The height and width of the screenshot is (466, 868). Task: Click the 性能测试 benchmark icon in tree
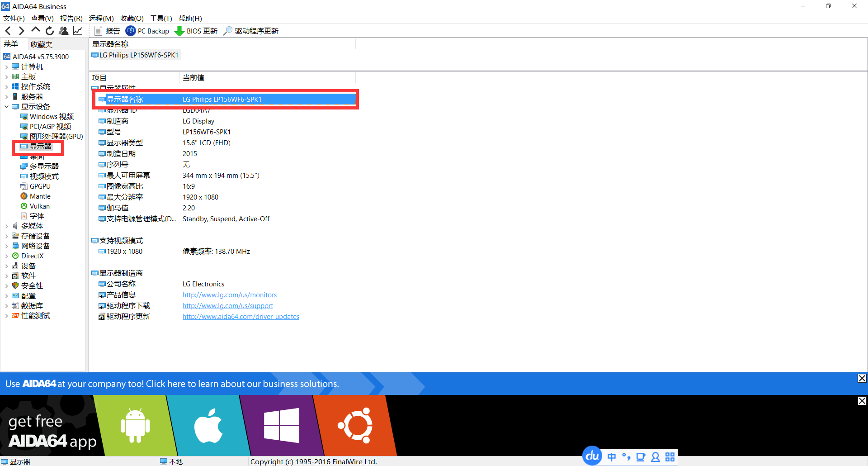pos(15,316)
